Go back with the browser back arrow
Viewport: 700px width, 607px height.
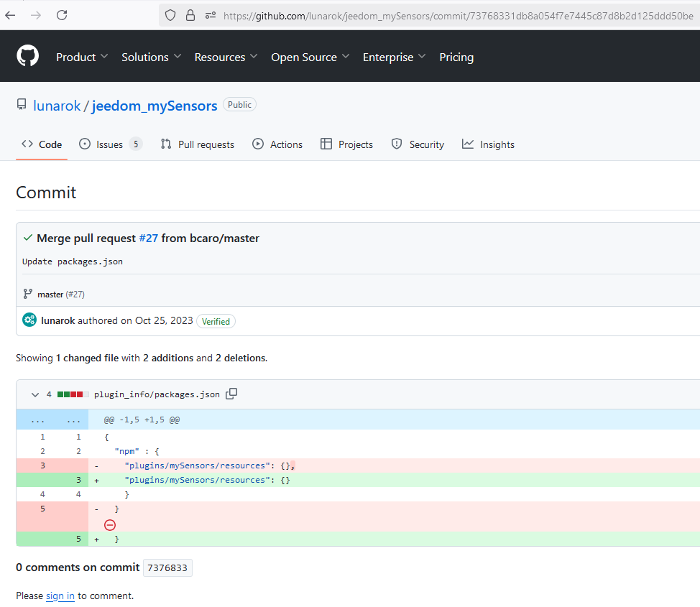coord(10,15)
